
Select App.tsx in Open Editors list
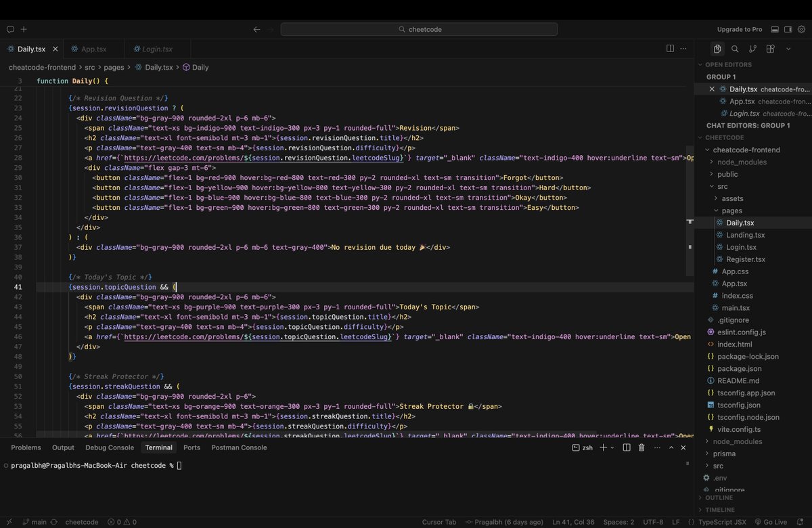(742, 101)
